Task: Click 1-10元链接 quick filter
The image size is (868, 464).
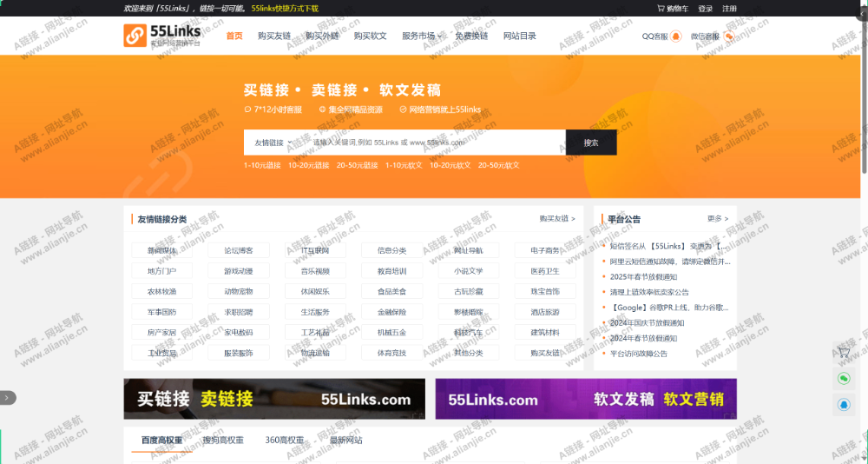Action: 262,165
